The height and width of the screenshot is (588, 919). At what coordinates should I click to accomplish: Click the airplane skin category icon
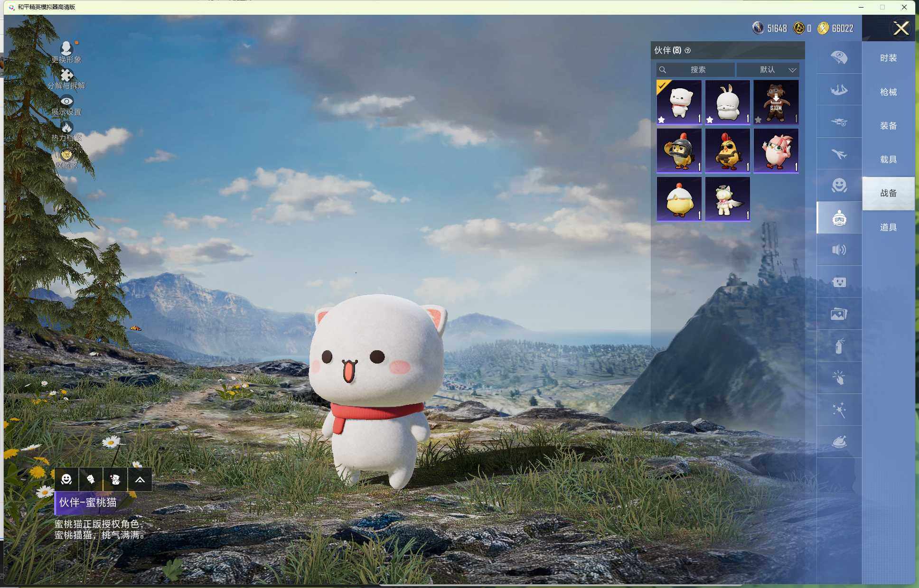click(839, 154)
